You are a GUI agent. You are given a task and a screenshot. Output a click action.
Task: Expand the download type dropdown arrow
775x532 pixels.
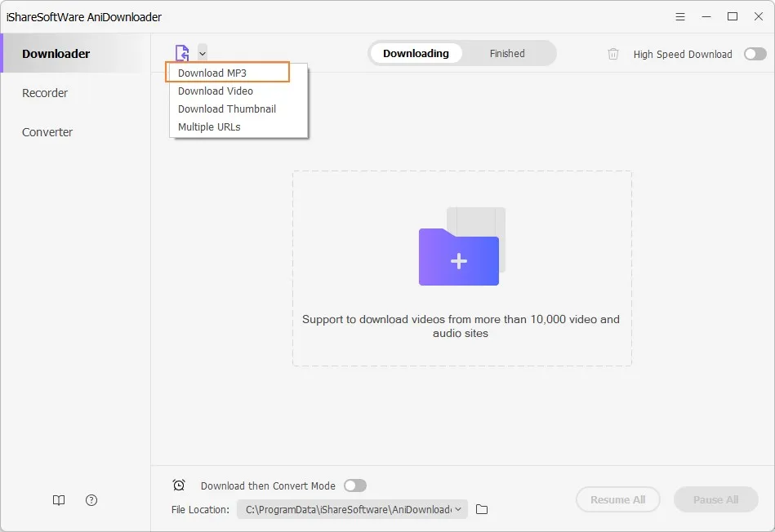(203, 53)
